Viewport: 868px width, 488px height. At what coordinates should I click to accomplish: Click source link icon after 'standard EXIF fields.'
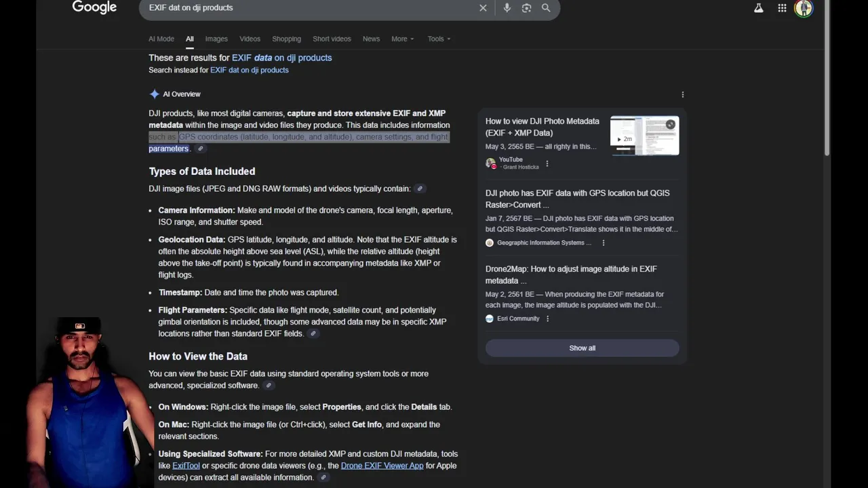tap(313, 333)
